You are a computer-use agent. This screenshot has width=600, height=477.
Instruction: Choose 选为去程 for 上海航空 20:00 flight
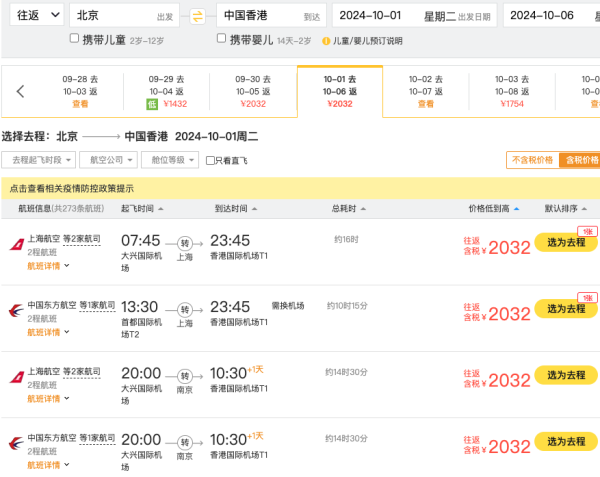[x=566, y=375]
